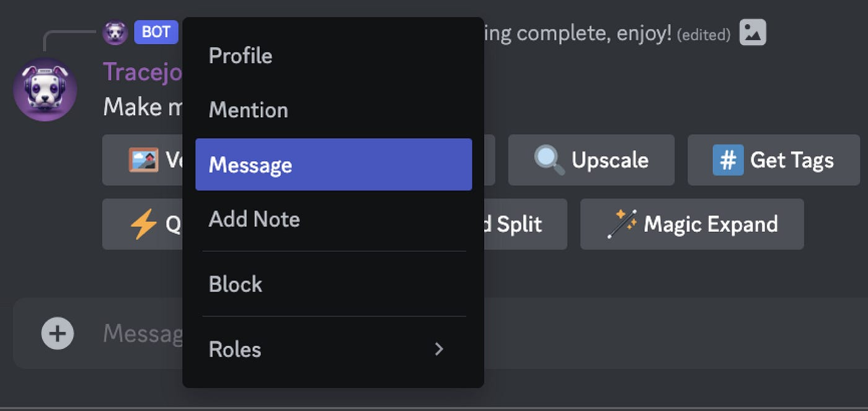
Task: Click the purple Tracejo username
Action: point(143,72)
